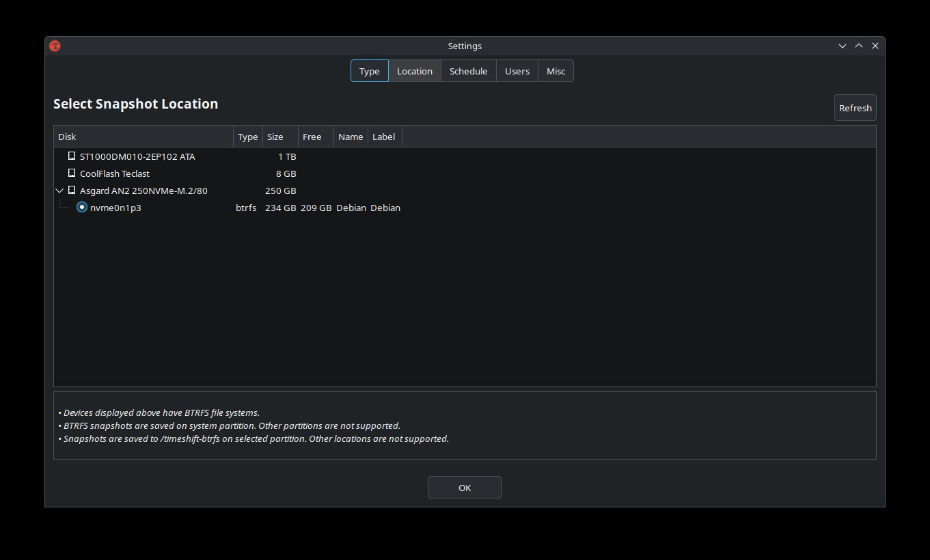Click the 250 GB size value
This screenshot has width=930, height=560.
pos(281,191)
